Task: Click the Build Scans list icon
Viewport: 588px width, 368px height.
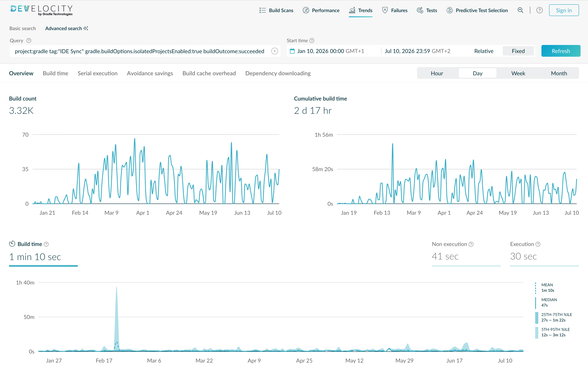Action: point(263,10)
